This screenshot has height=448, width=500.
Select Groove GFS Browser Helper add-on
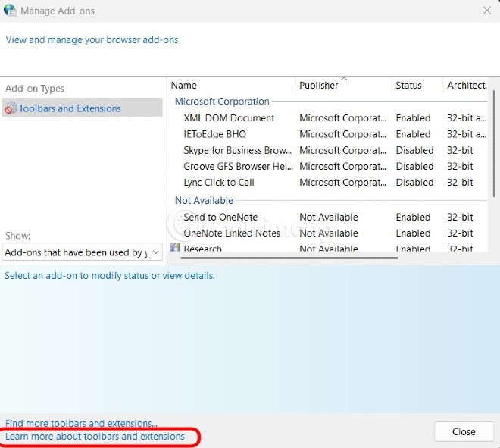[237, 166]
